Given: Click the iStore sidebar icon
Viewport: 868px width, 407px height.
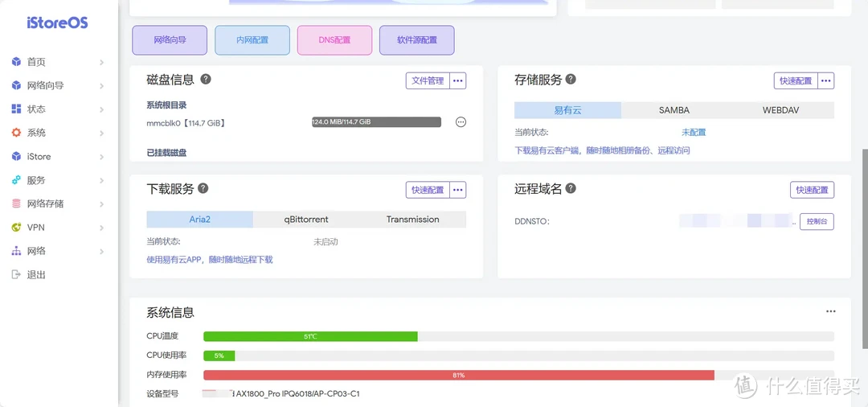Looking at the screenshot, I should point(16,157).
